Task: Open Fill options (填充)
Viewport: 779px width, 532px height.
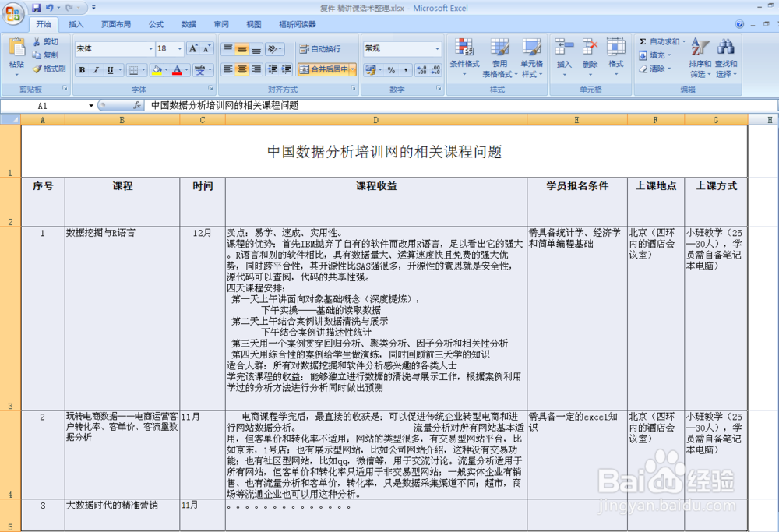Action: 655,55
